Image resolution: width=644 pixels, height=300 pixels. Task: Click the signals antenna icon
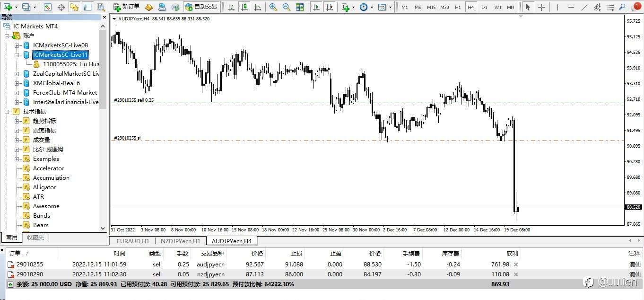175,7
